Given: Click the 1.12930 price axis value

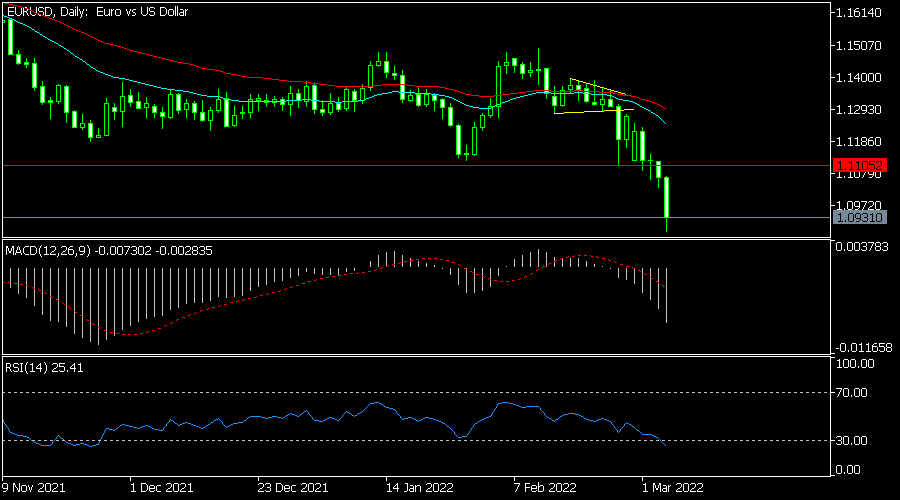Looking at the screenshot, I should click(x=859, y=109).
